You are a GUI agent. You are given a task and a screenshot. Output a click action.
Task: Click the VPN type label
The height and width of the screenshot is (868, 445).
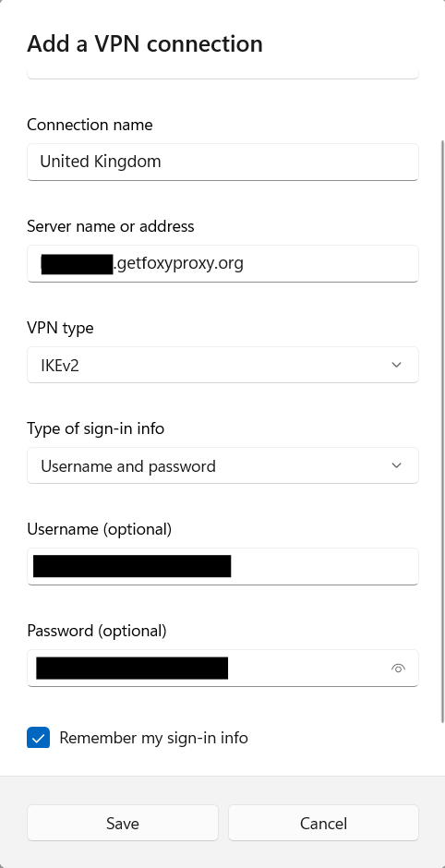(60, 328)
